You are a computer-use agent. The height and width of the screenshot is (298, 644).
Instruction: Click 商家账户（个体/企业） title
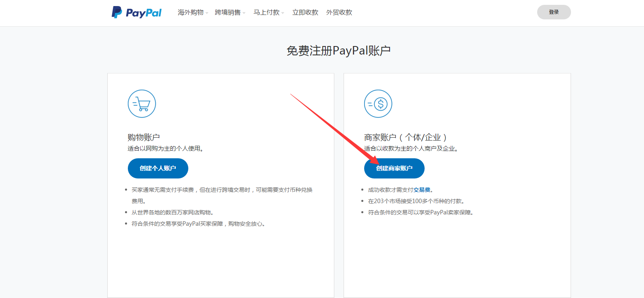coord(406,137)
